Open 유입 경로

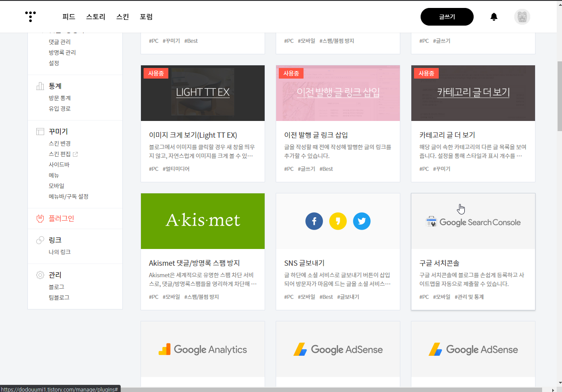(60, 109)
